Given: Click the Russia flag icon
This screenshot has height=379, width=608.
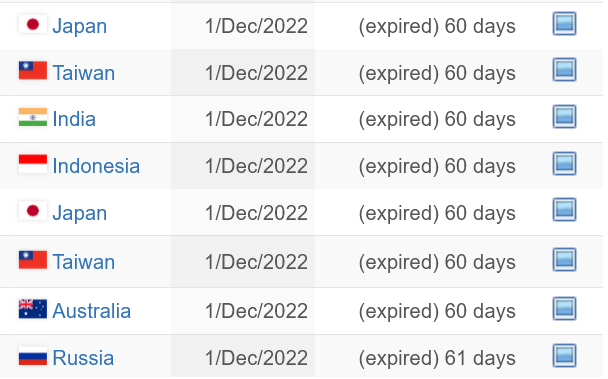Looking at the screenshot, I should pyautogui.click(x=33, y=356).
